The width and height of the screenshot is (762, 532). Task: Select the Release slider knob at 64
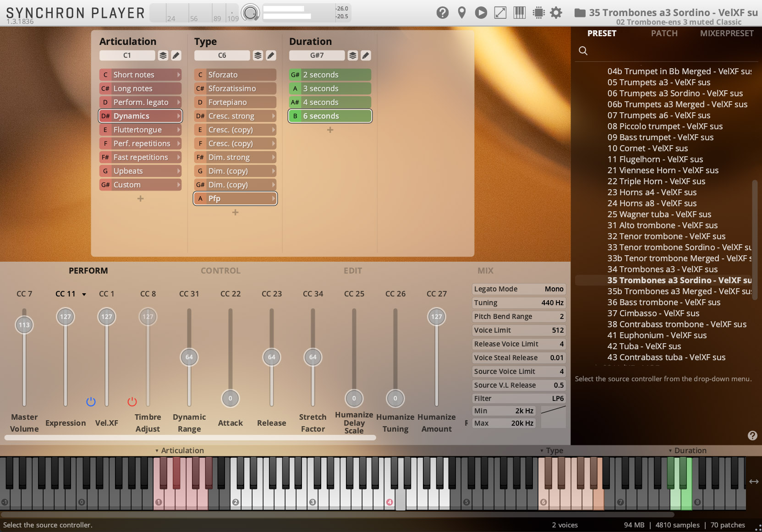point(272,357)
